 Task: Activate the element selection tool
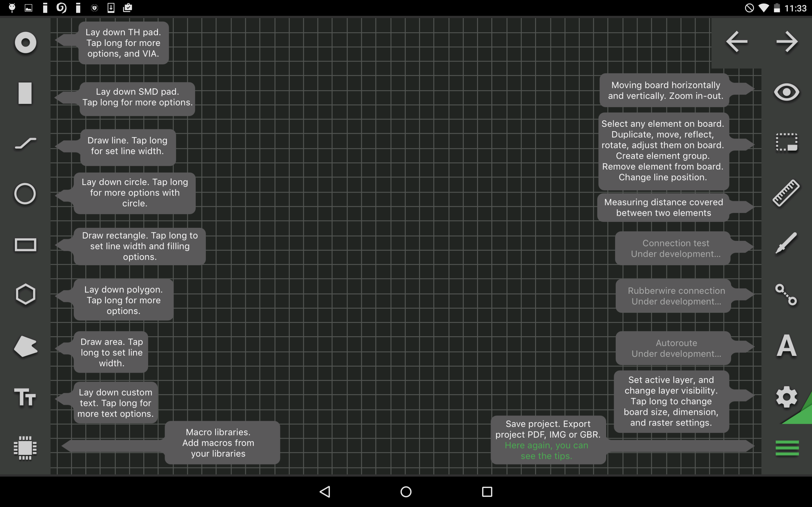(787, 143)
